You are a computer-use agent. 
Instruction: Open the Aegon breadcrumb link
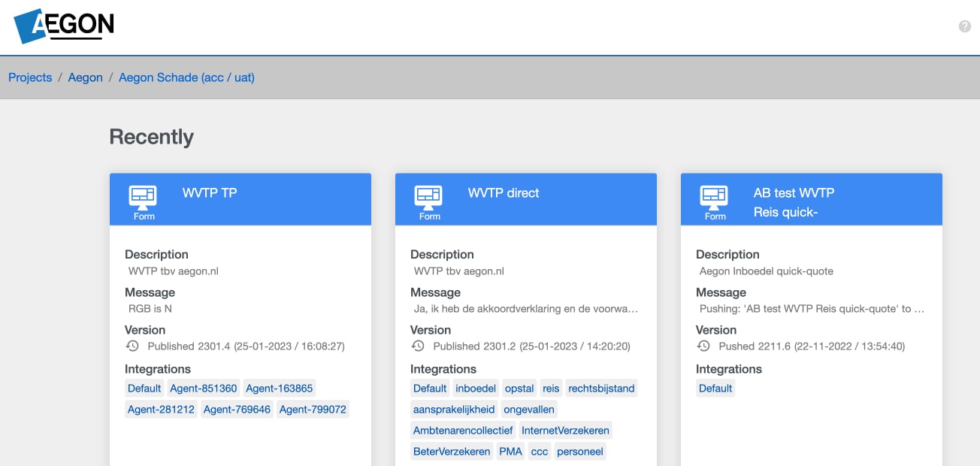point(85,77)
